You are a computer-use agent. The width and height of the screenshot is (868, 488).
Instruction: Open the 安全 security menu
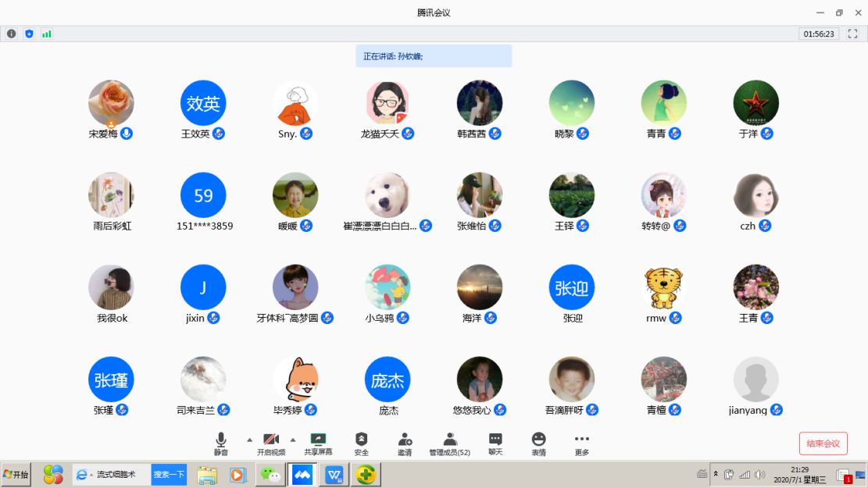(x=362, y=443)
